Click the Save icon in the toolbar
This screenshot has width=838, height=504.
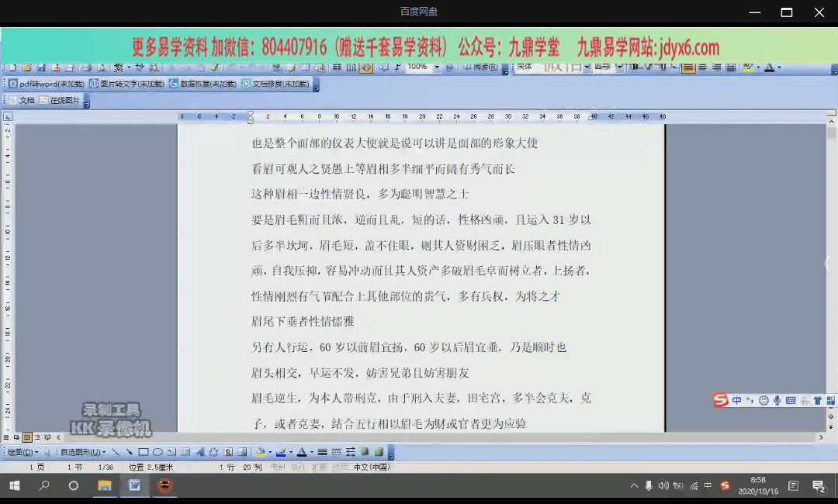click(41, 68)
